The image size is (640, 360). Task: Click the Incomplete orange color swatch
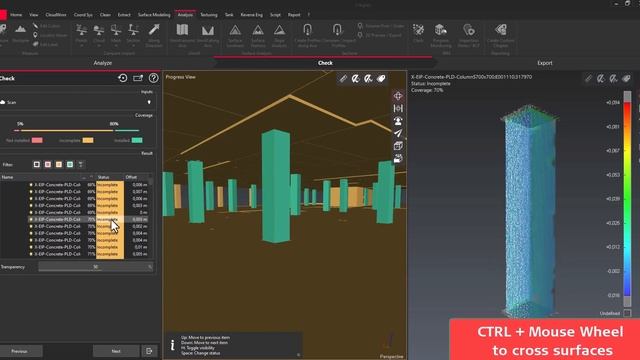click(x=88, y=140)
